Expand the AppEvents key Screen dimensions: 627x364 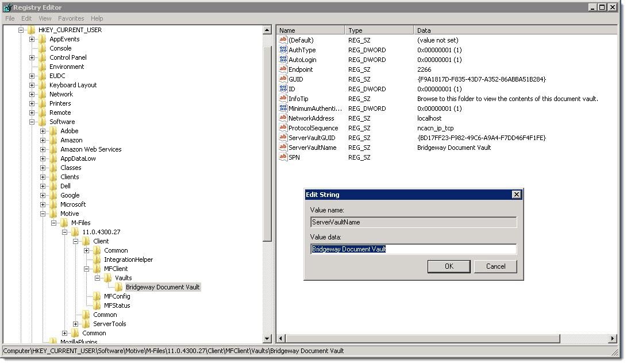[32, 39]
